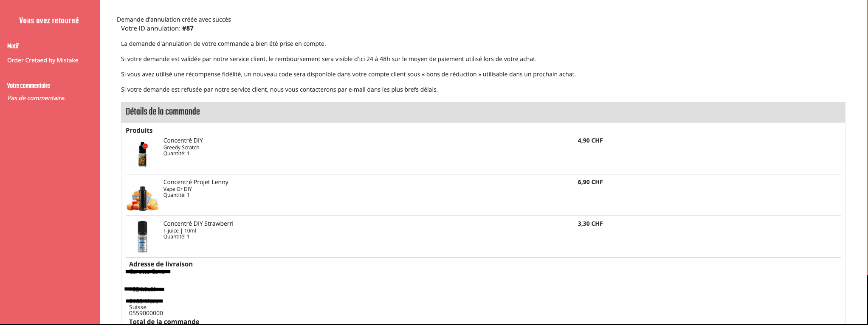Click the Produits section heading

coord(139,131)
